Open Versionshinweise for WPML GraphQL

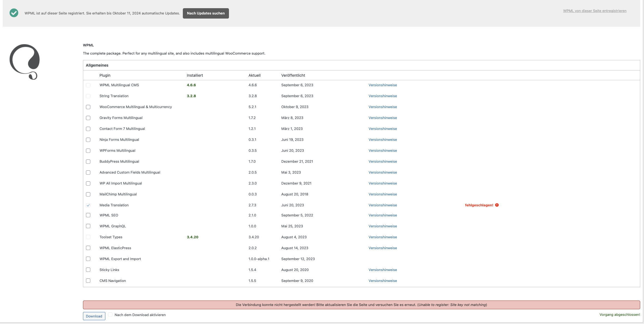coord(383,226)
